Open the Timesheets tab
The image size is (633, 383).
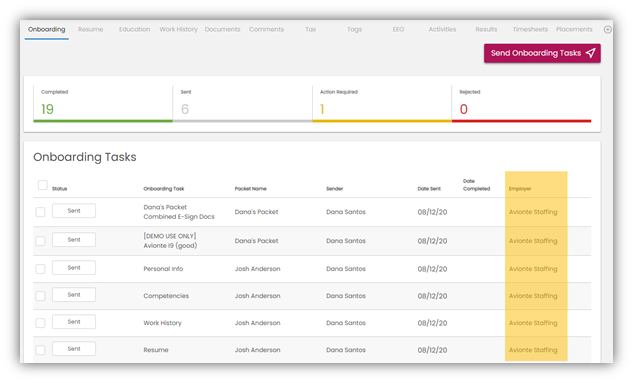point(530,29)
